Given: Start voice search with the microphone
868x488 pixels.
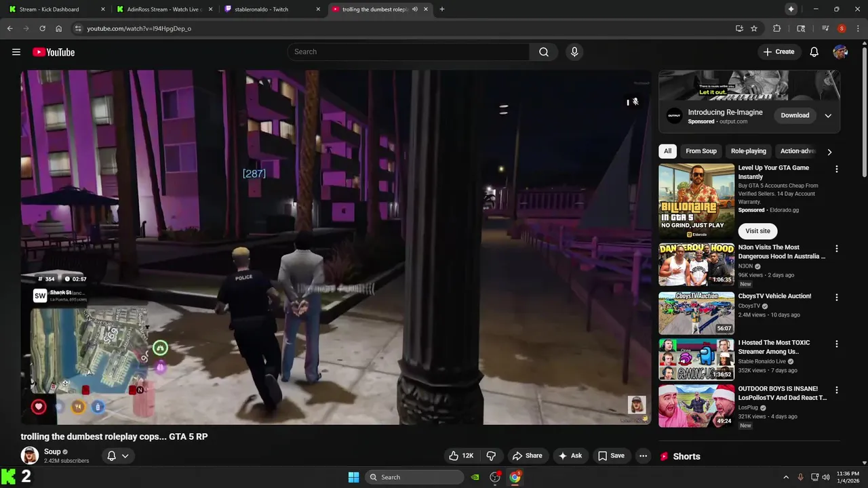Looking at the screenshot, I should (574, 52).
